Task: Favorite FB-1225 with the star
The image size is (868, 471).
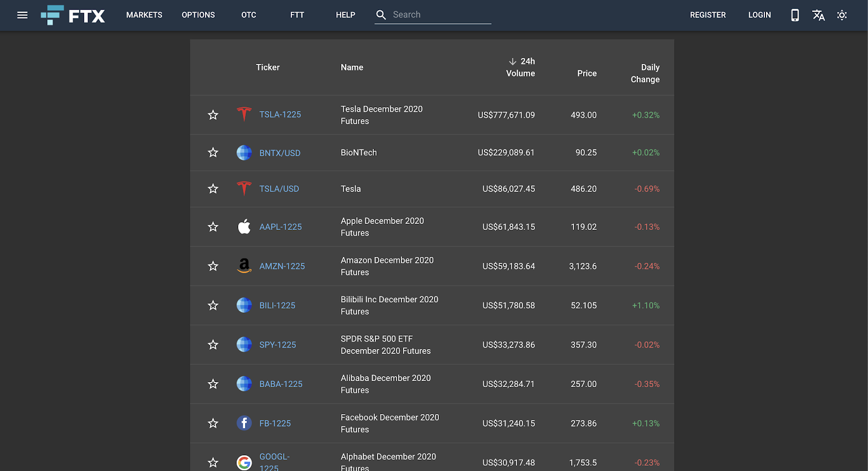Action: coord(213,423)
